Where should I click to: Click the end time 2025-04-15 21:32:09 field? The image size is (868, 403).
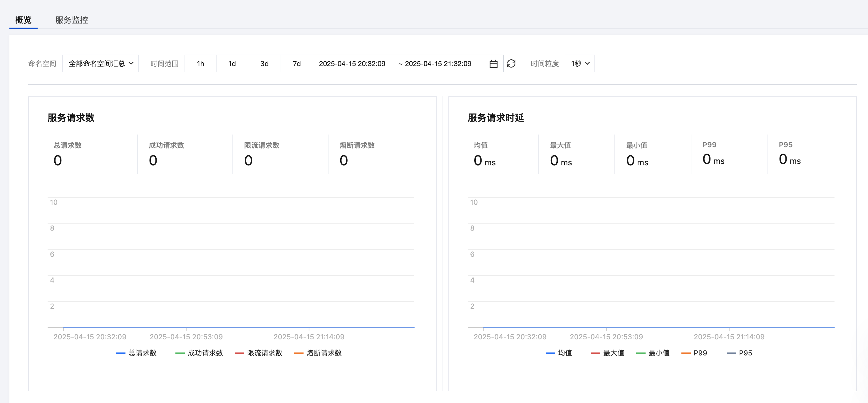(438, 64)
